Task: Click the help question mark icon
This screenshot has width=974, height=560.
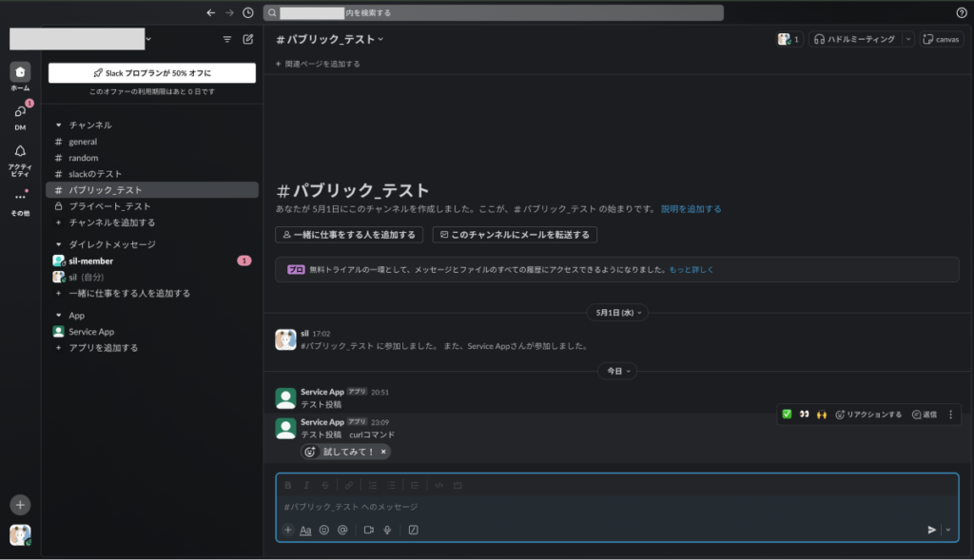Action: [x=961, y=12]
